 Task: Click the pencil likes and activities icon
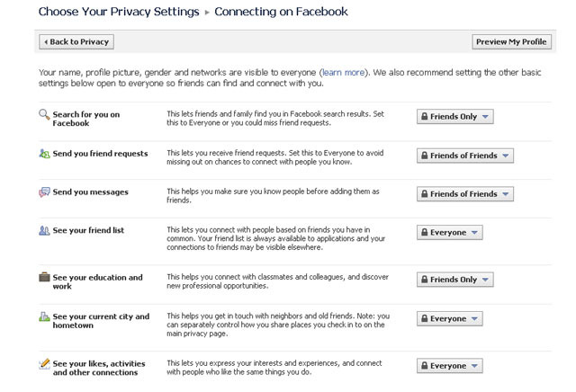pos(44,362)
